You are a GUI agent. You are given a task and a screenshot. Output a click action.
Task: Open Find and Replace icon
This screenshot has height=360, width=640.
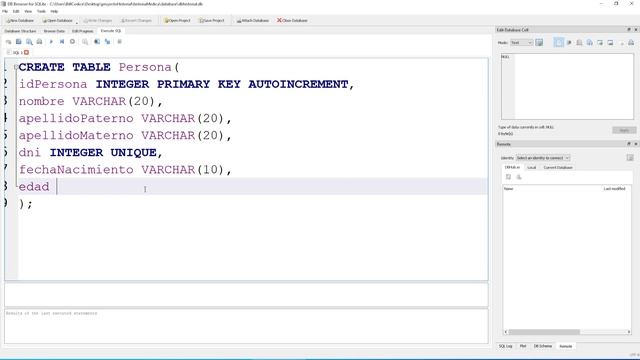click(107, 42)
